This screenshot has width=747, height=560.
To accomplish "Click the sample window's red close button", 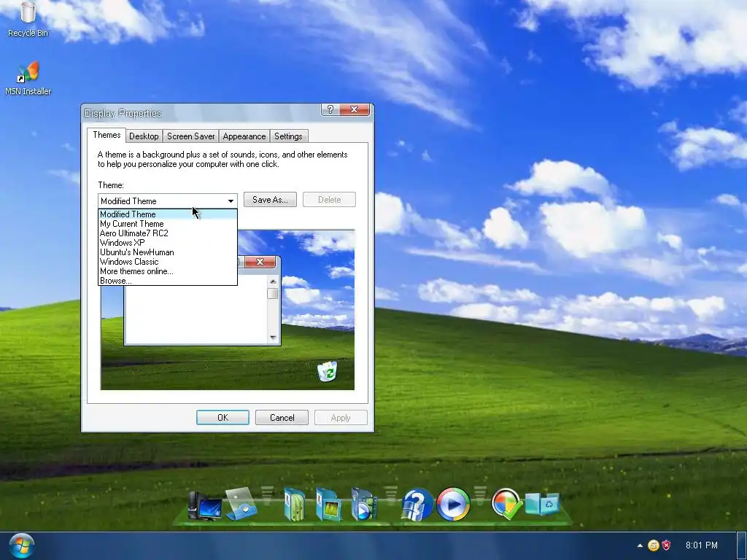I will click(x=260, y=262).
